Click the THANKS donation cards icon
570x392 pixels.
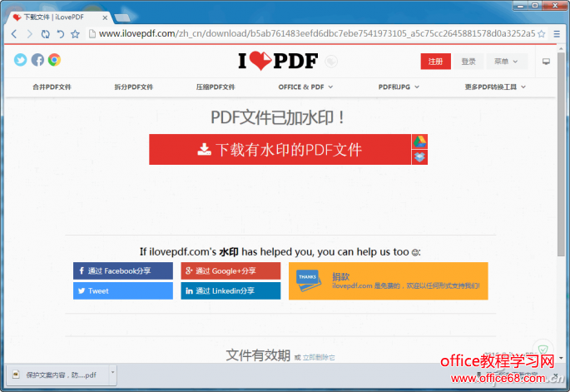tap(308, 280)
